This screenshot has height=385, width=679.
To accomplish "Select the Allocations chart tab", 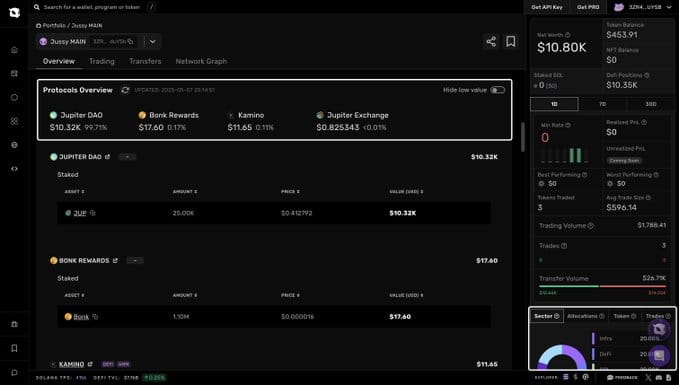I will click(585, 316).
